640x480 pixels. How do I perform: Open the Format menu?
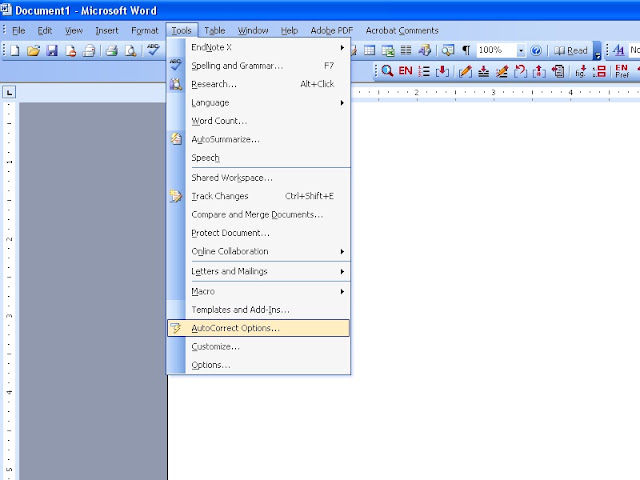(144, 31)
